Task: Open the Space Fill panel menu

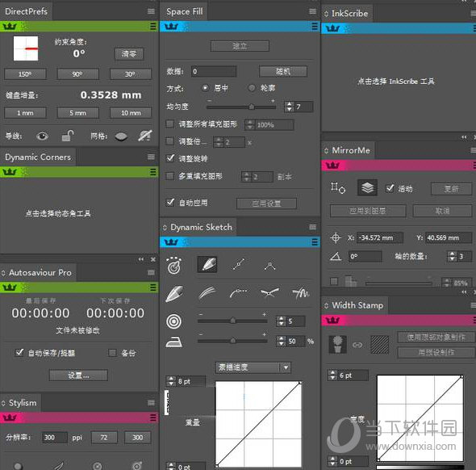Action: click(313, 11)
